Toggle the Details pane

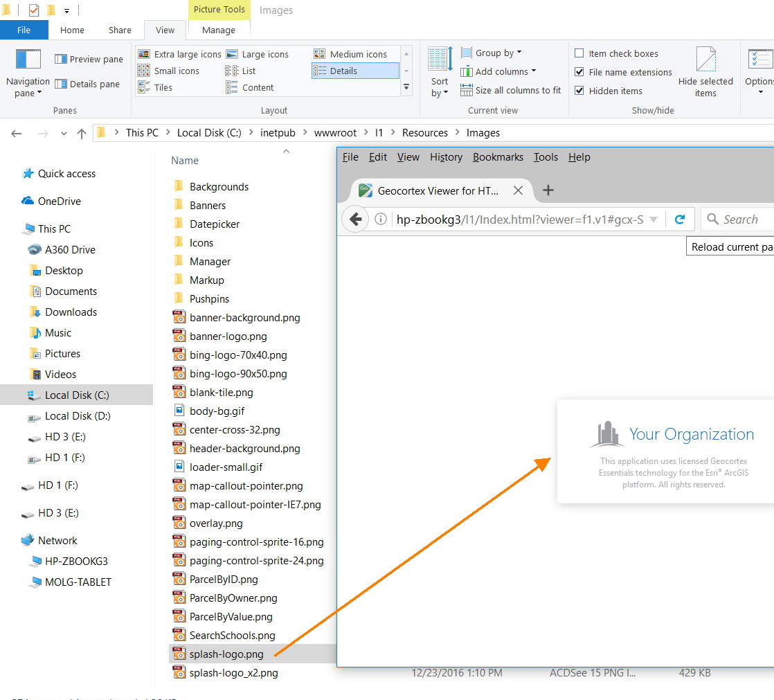pos(87,84)
